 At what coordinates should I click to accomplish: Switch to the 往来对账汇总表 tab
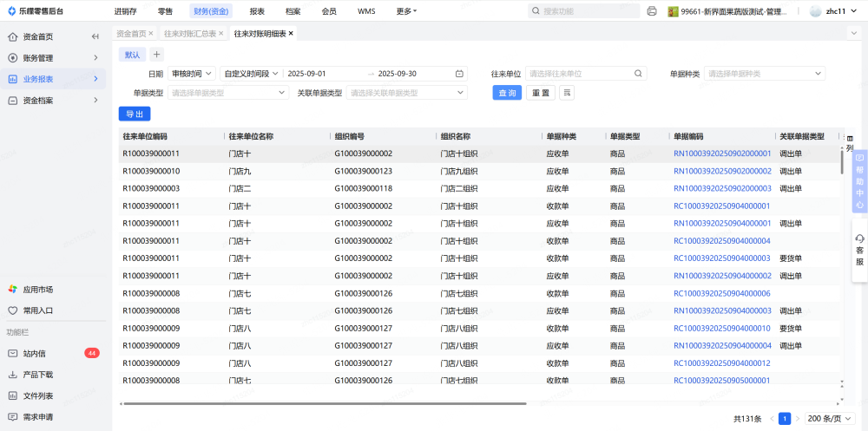[x=192, y=33]
